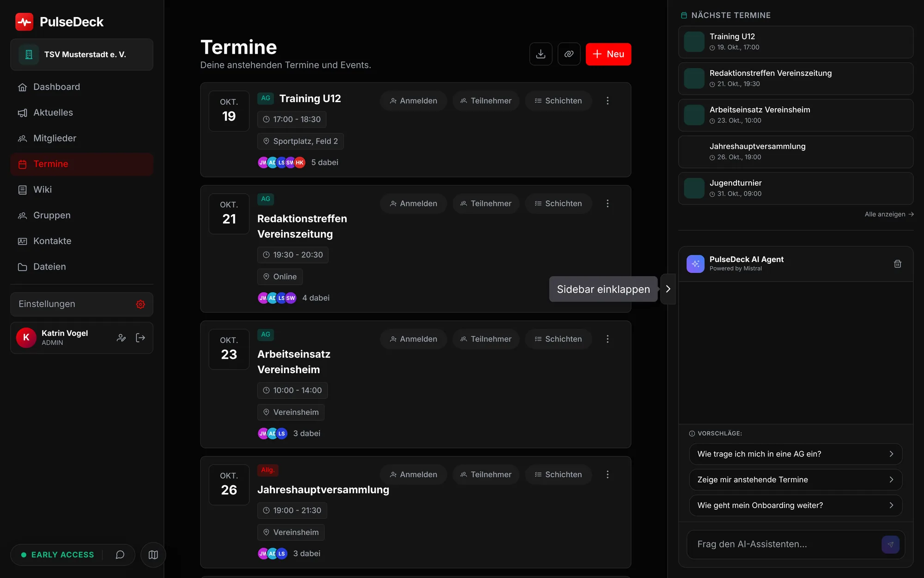Open Gruppen in the sidebar
The image size is (924, 578).
pyautogui.click(x=82, y=215)
